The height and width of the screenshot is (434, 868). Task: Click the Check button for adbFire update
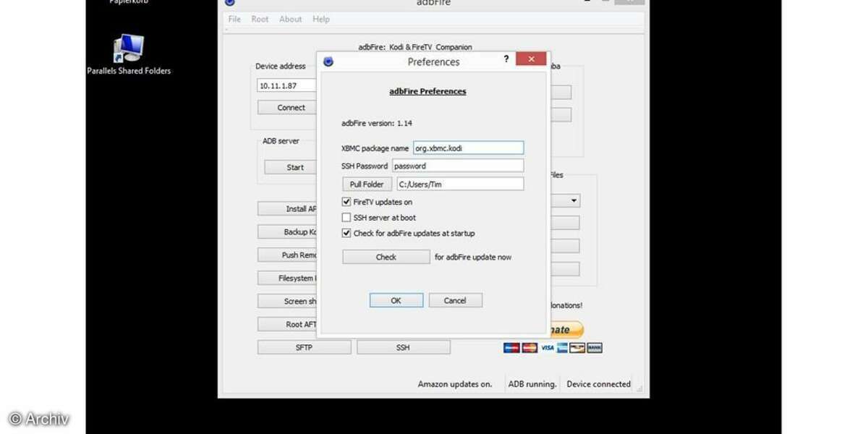386,257
